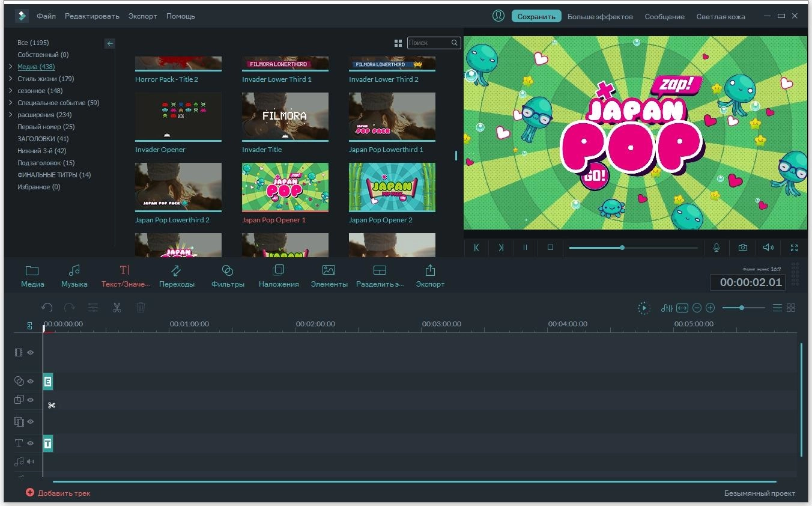812x506 pixels.
Task: Open the Медиа library tab
Action: point(32,276)
